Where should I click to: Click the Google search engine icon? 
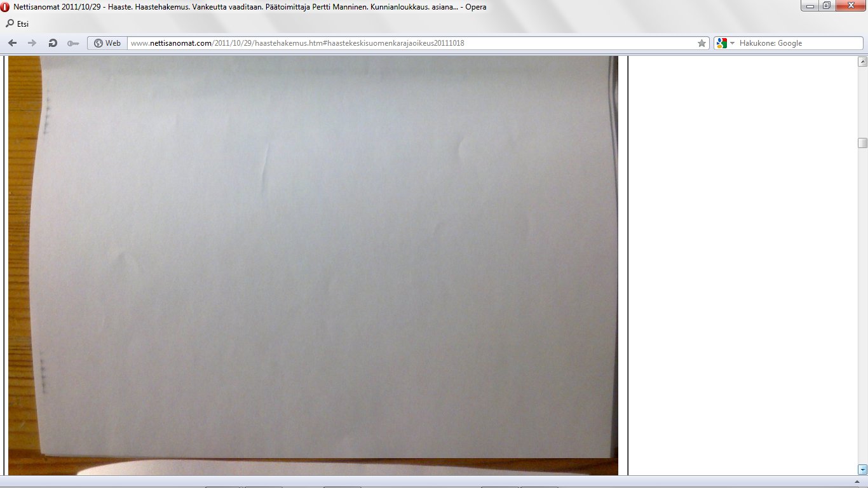tap(721, 43)
